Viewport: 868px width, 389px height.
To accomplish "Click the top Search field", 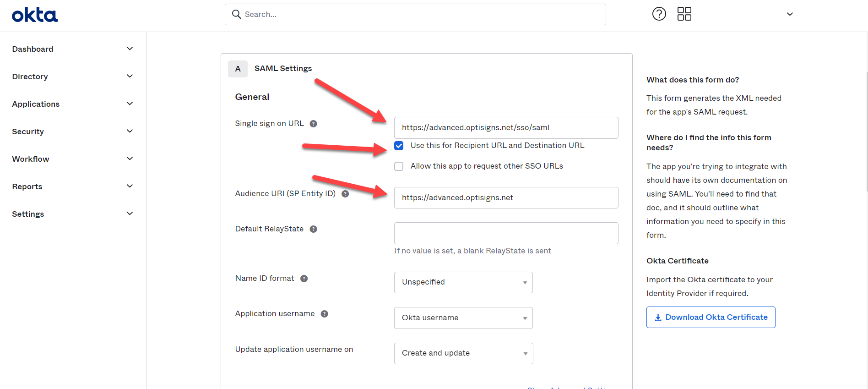I will [x=415, y=15].
